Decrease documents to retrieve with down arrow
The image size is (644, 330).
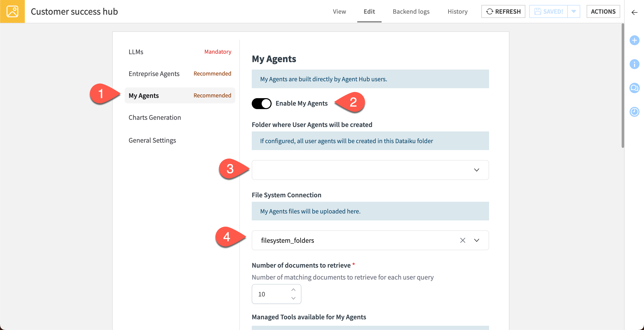[x=293, y=298]
